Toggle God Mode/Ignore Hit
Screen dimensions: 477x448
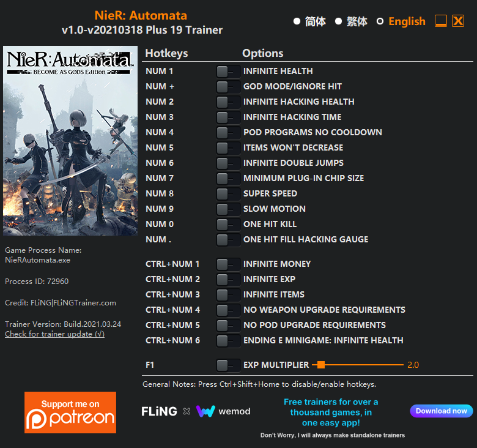tap(228, 87)
